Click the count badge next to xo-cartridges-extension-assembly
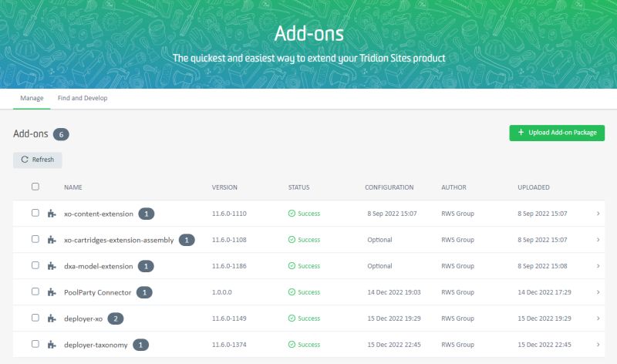617x364 pixels. (x=187, y=240)
